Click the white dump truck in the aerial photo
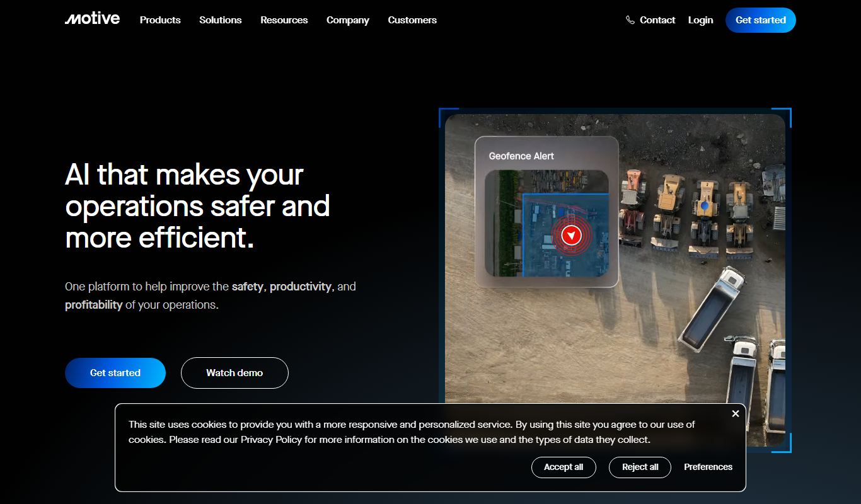The height and width of the screenshot is (504, 861). 712,307
